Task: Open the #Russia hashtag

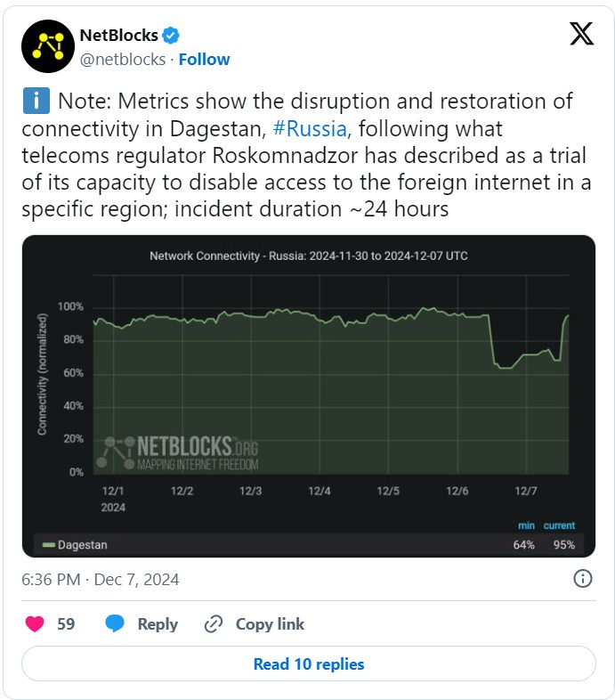Action: [310, 129]
